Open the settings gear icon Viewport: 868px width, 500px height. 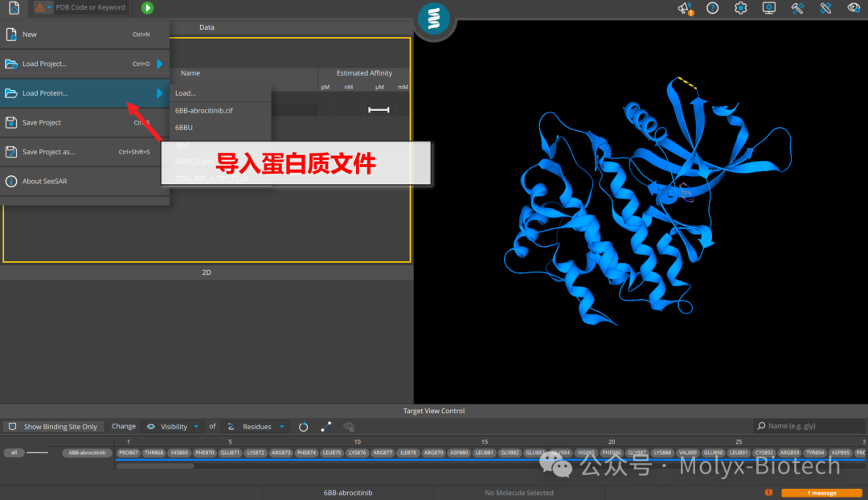[x=741, y=8]
